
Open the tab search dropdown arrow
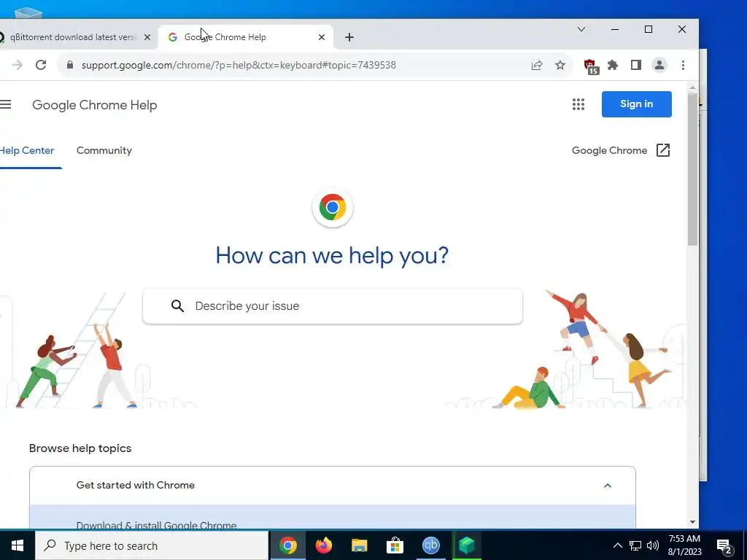click(x=581, y=29)
